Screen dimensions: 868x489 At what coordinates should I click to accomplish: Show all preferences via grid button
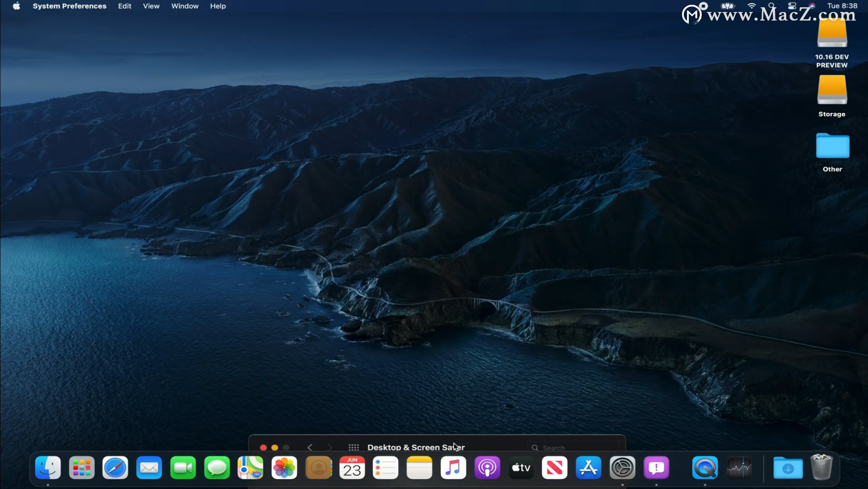[354, 447]
